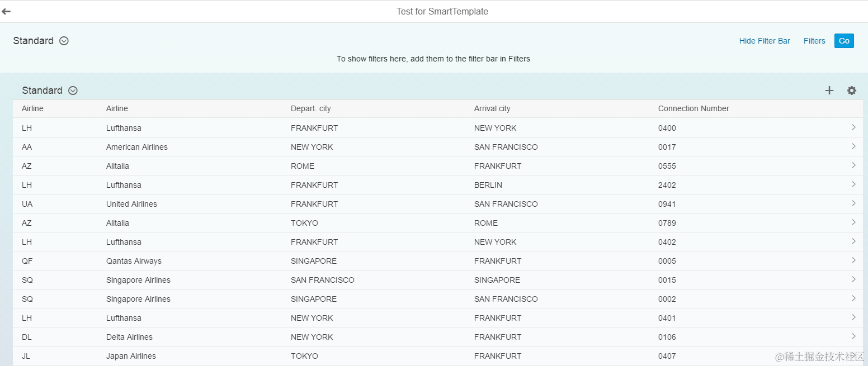This screenshot has height=366, width=868.
Task: Open filter bar Standard variant dropdown
Action: click(64, 41)
